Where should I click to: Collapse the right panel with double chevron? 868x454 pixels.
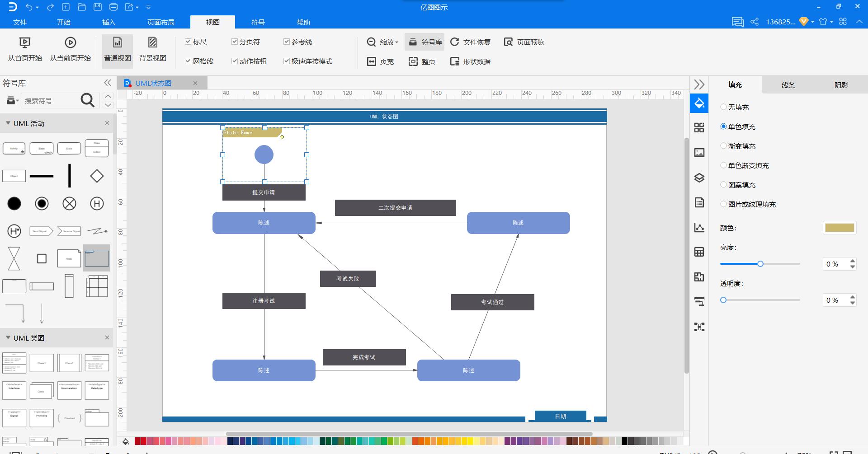point(699,84)
